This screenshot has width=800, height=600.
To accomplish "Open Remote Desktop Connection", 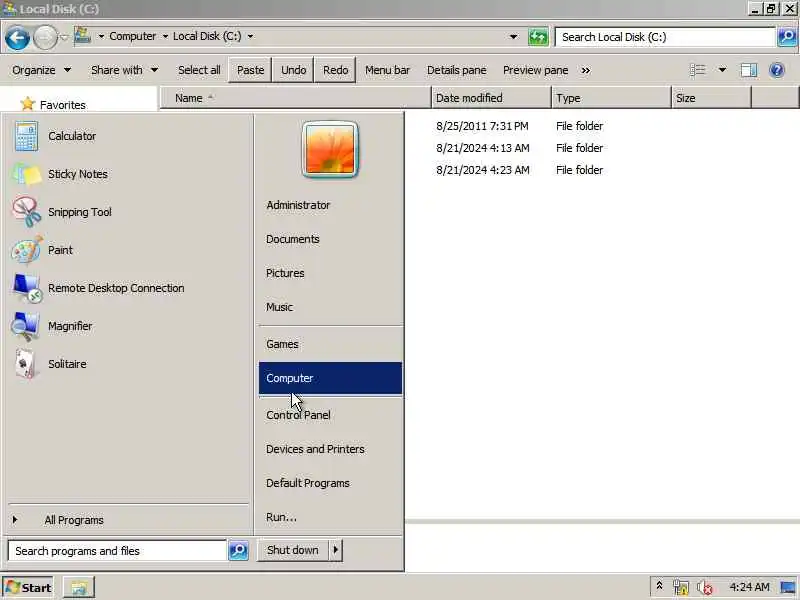I will 128,288.
